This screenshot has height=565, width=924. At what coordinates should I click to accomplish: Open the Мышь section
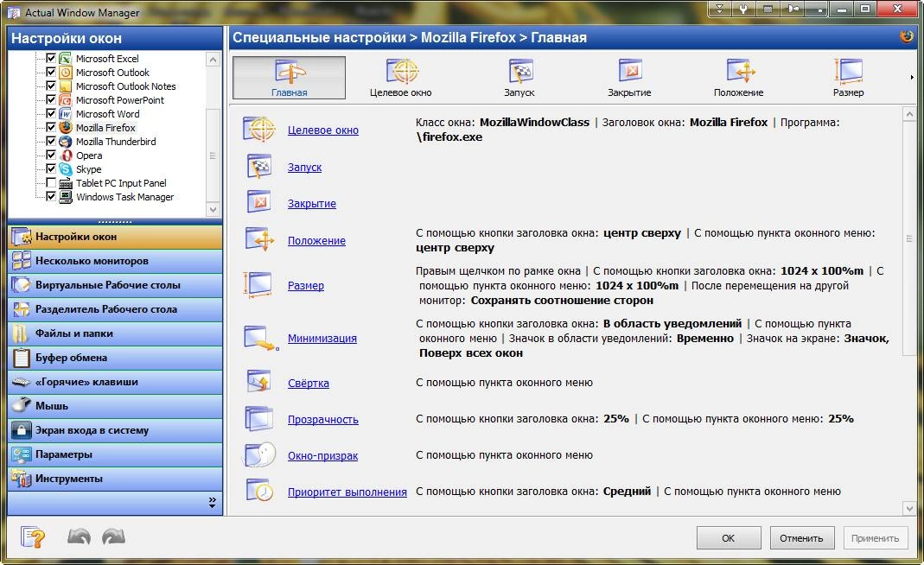(116, 406)
